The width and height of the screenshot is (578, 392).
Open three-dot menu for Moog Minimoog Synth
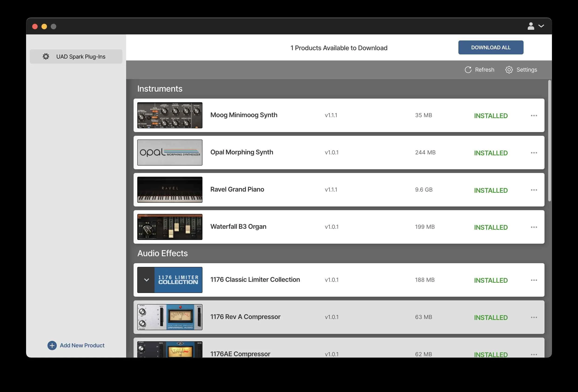click(x=534, y=116)
